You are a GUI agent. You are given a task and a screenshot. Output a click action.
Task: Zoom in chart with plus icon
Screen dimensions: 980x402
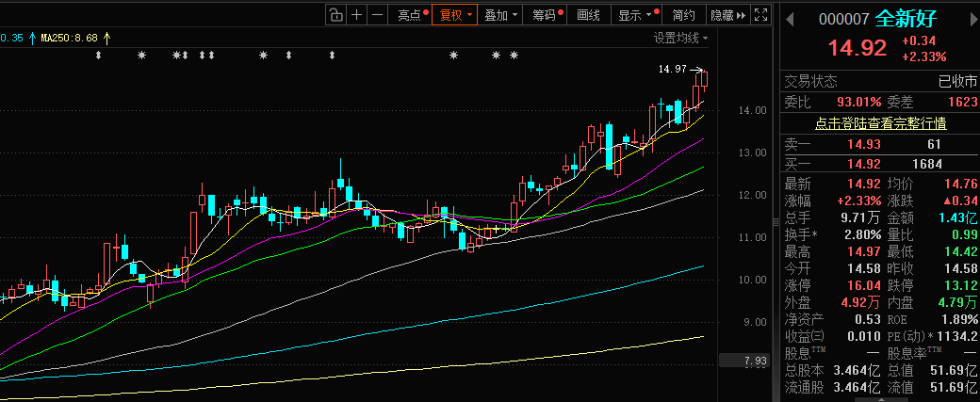[x=357, y=15]
